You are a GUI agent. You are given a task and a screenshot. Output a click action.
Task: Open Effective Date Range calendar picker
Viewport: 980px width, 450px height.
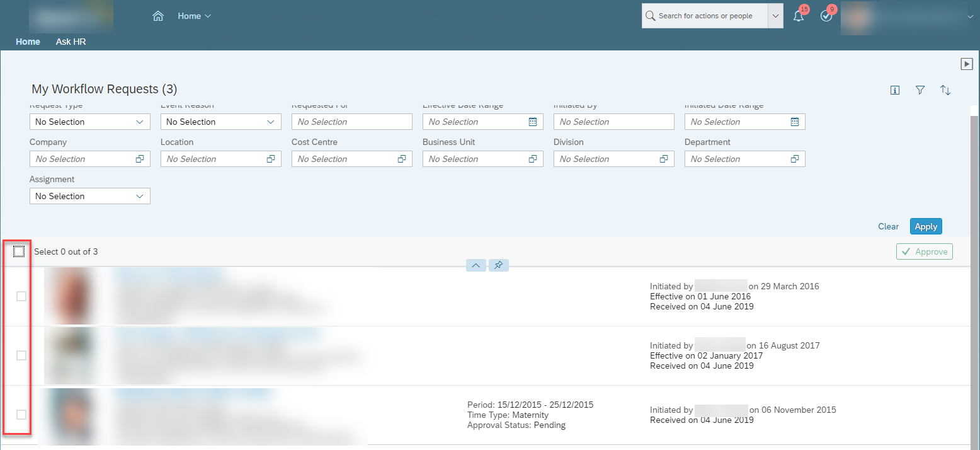point(533,122)
